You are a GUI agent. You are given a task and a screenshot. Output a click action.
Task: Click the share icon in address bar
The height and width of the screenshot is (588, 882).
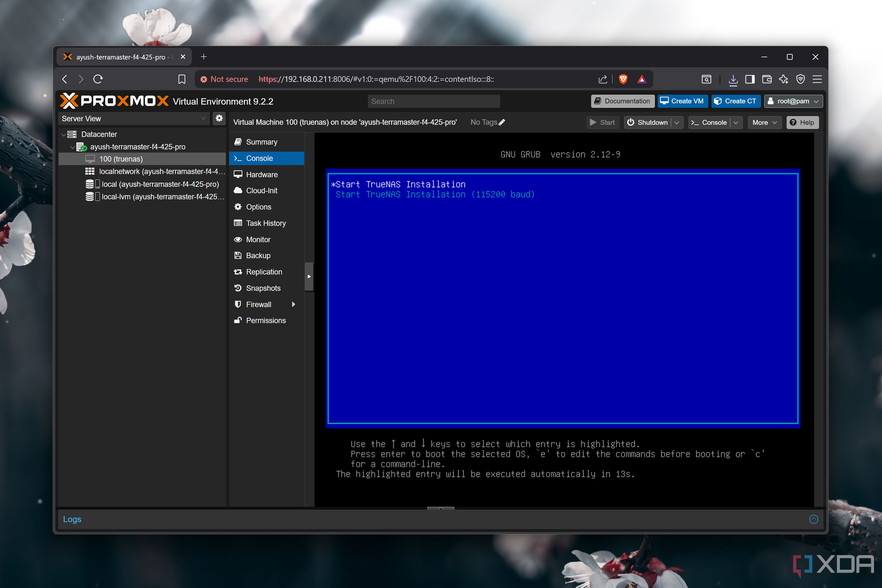pyautogui.click(x=603, y=79)
